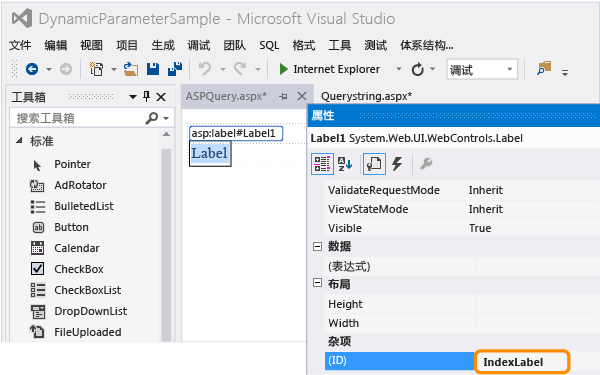The width and height of the screenshot is (600, 375).
Task: Open the 生成 menu
Action: pyautogui.click(x=163, y=46)
